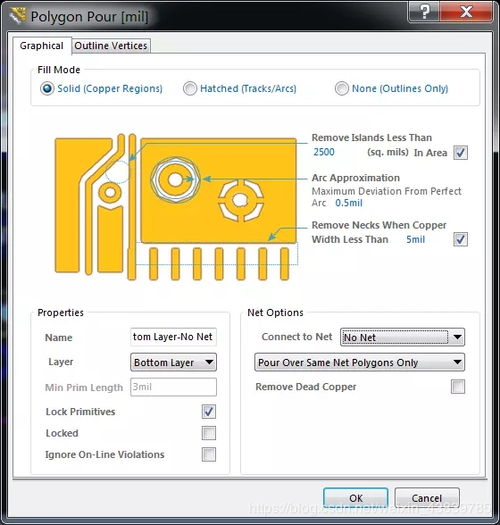Open the Layer dropdown showing Bottom Layer
Viewport: 500px width, 525px height.
coord(173,362)
